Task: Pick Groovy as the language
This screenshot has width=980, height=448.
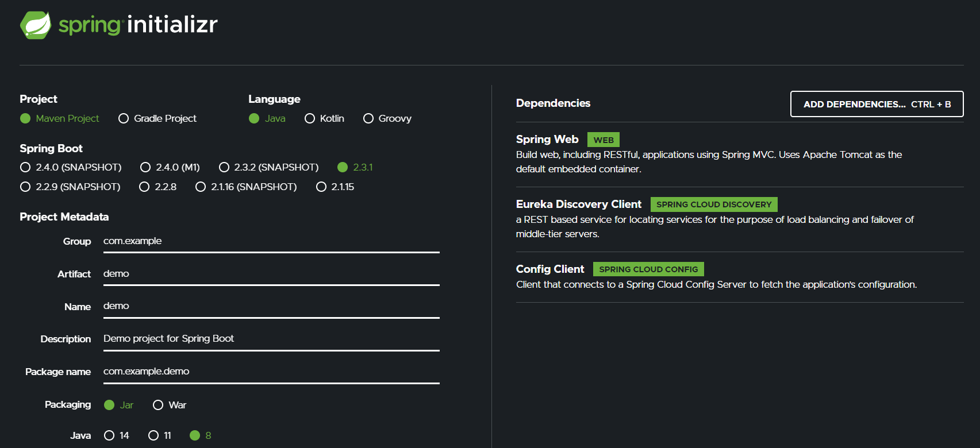Action: click(368, 118)
